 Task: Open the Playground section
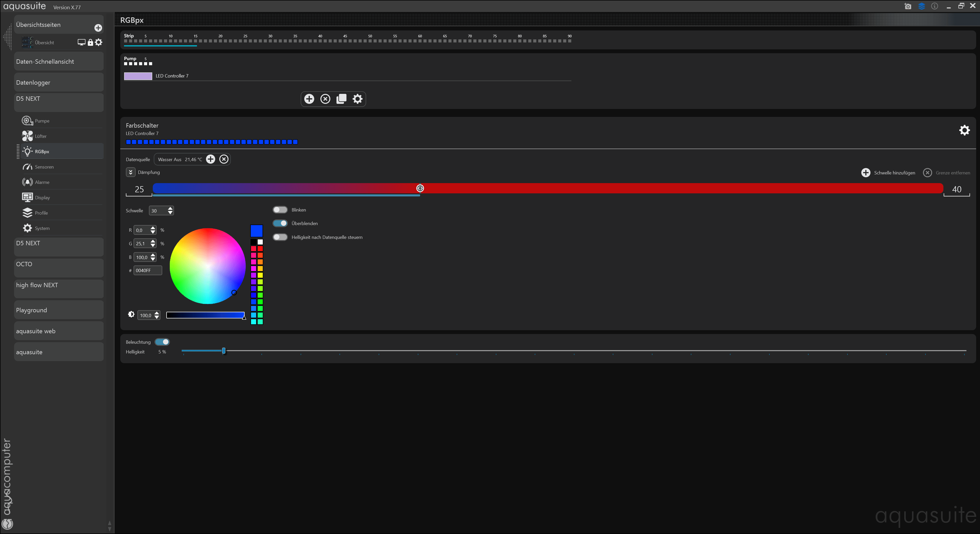click(x=59, y=310)
